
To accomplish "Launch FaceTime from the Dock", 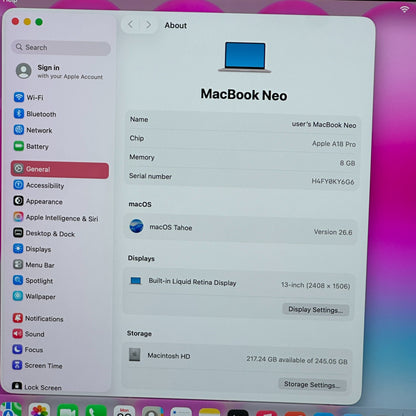I will 68,410.
